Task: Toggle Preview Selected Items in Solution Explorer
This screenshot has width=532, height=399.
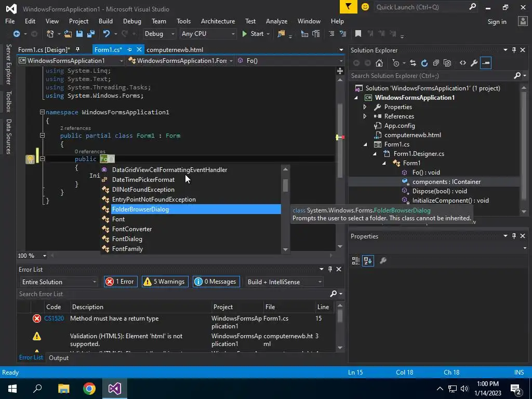Action: (x=486, y=63)
